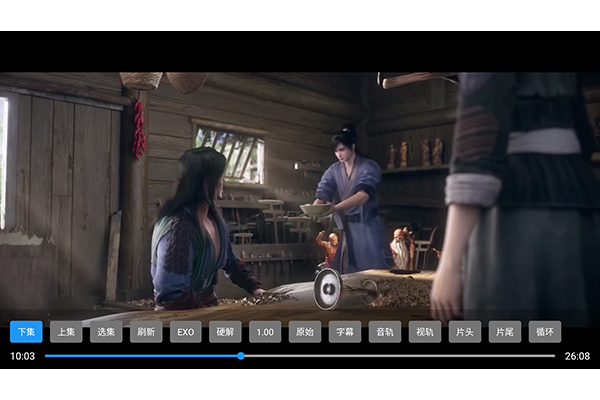Refresh playback with 刷新 button
600x400 pixels.
coord(146,331)
